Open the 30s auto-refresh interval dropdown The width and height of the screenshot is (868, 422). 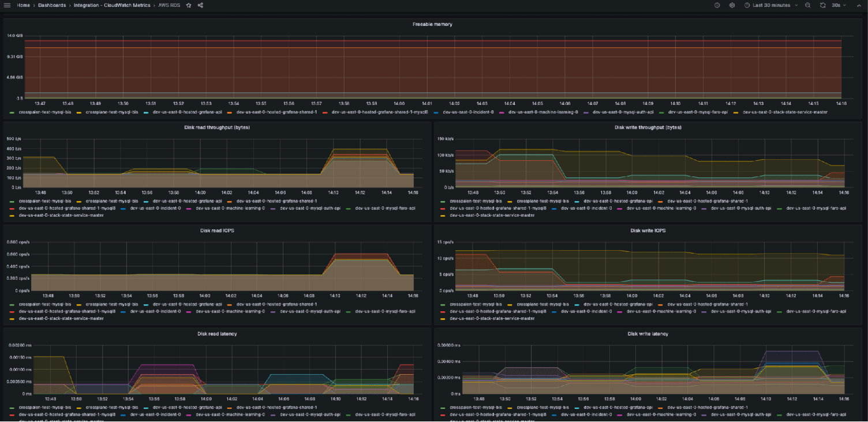(x=838, y=5)
